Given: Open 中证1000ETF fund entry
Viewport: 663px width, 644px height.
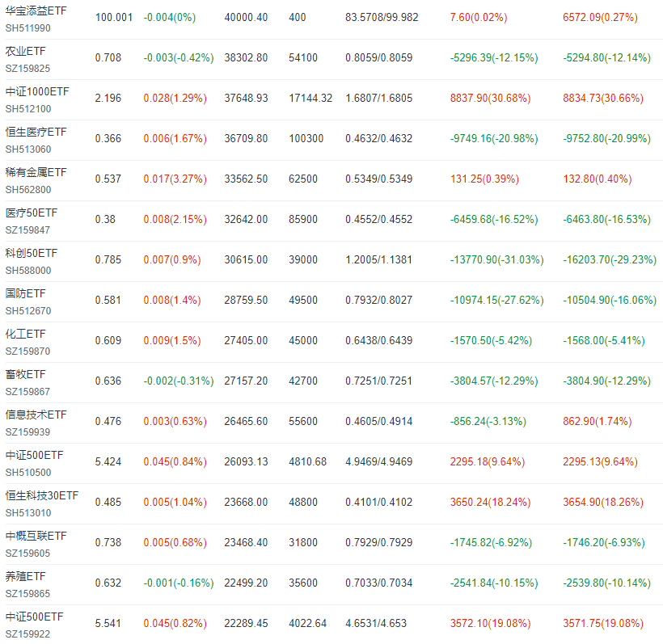Looking at the screenshot, I should tap(37, 91).
